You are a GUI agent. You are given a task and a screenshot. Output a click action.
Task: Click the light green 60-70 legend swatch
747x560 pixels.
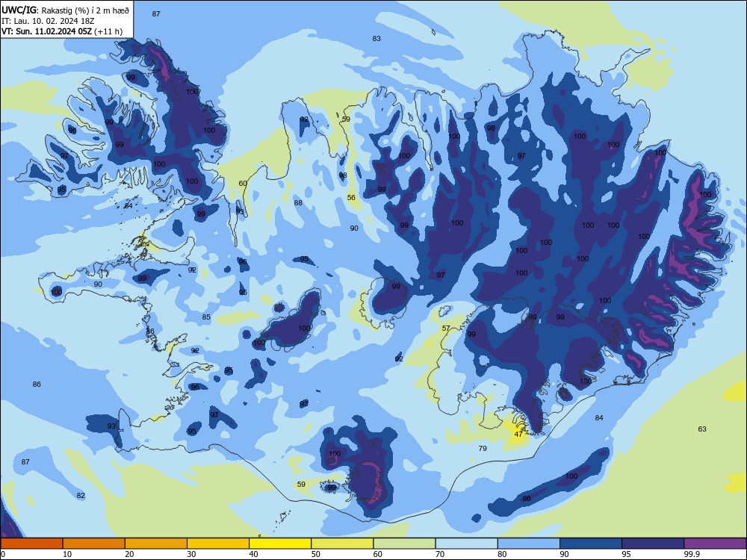404,544
